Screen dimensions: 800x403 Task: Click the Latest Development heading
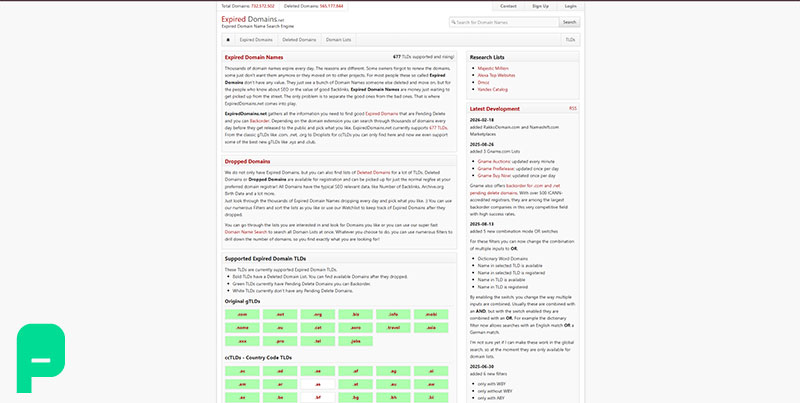(494, 109)
